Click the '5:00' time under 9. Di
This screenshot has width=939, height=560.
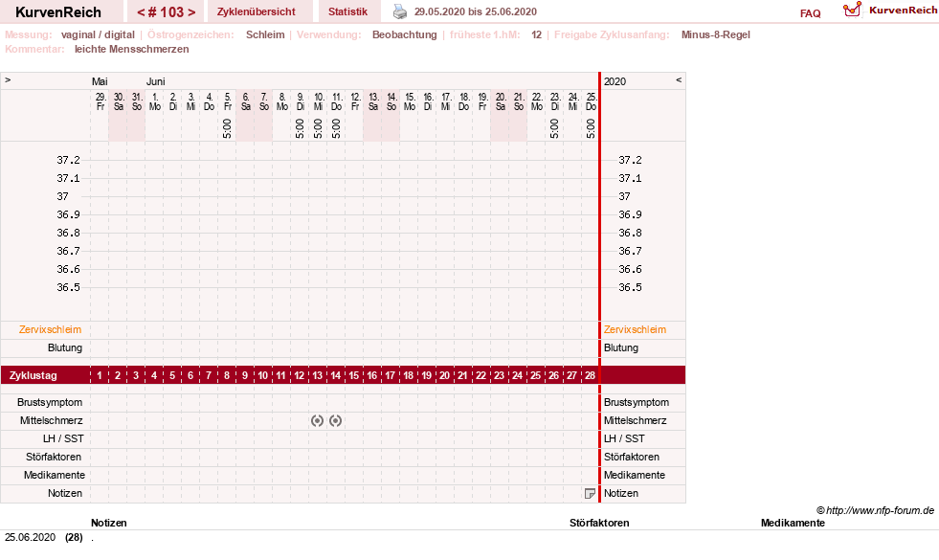pyautogui.click(x=300, y=129)
